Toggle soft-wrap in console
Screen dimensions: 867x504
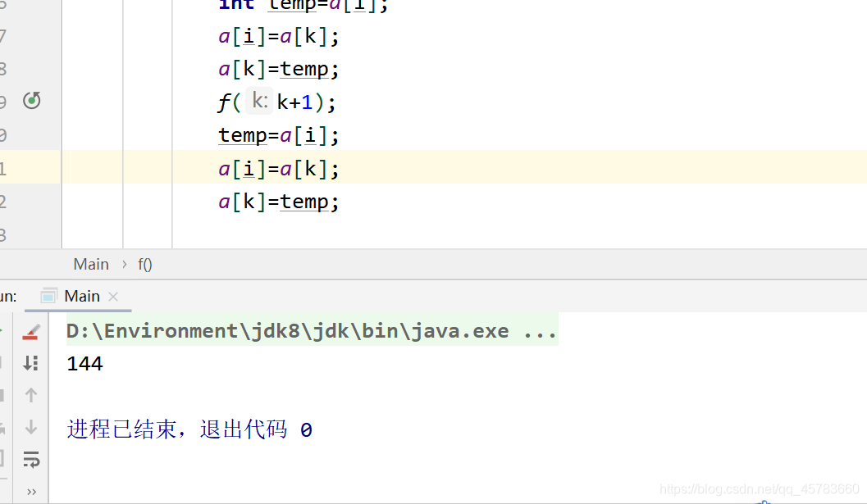31,459
